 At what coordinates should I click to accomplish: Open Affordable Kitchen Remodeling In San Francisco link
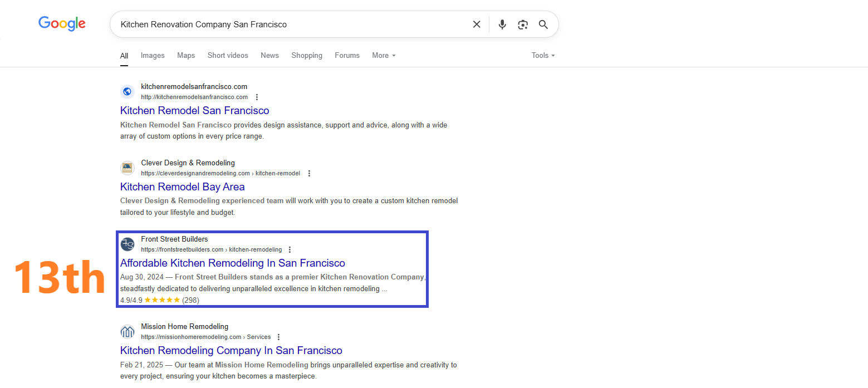point(233,263)
